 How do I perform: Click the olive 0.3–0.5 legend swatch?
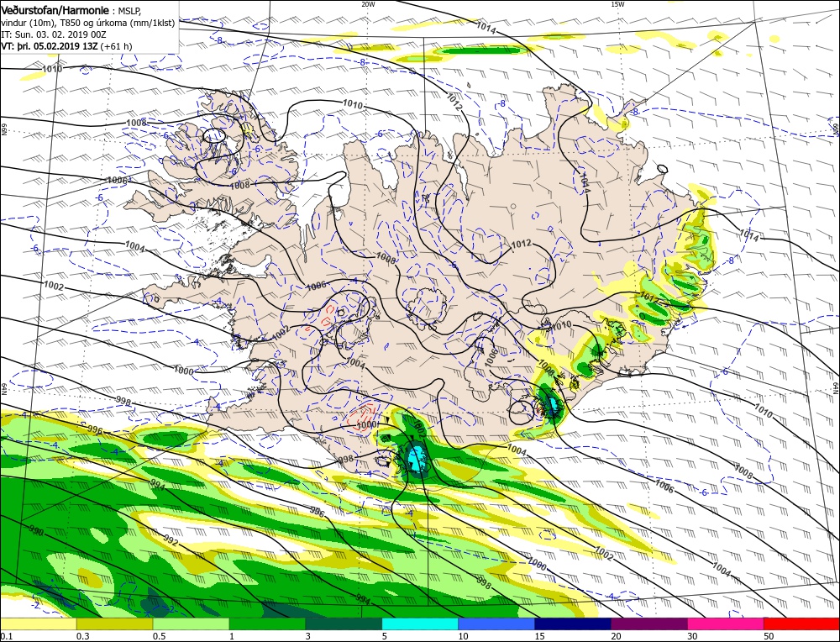click(114, 624)
